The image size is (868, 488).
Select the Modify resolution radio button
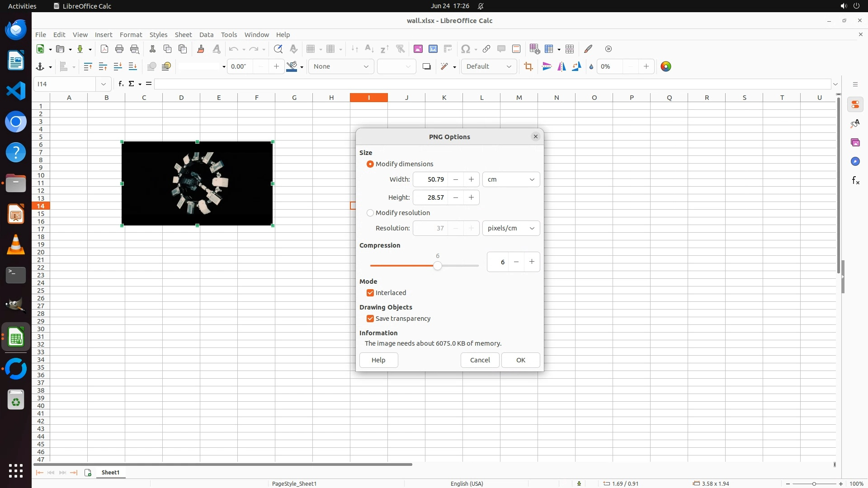[370, 213]
